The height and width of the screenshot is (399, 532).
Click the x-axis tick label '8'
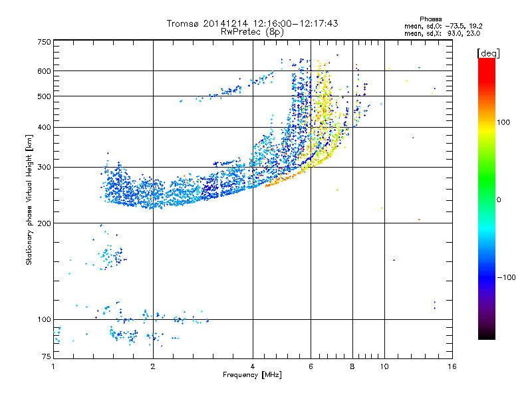352,366
